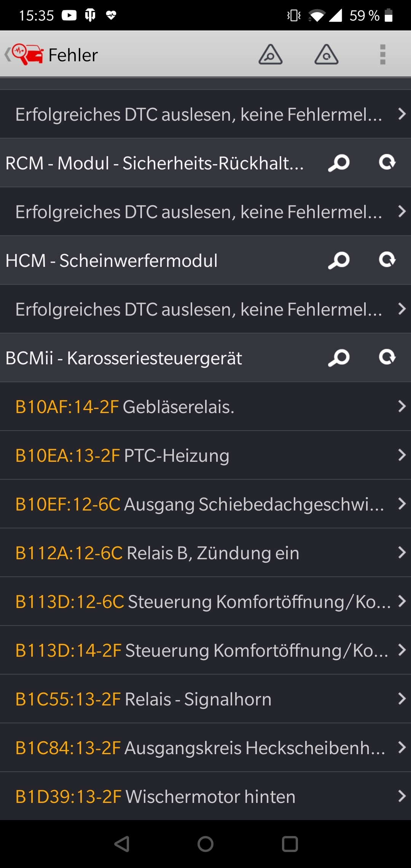Expand B10EA:13-2F PTC-Heizung chevron

point(401,455)
